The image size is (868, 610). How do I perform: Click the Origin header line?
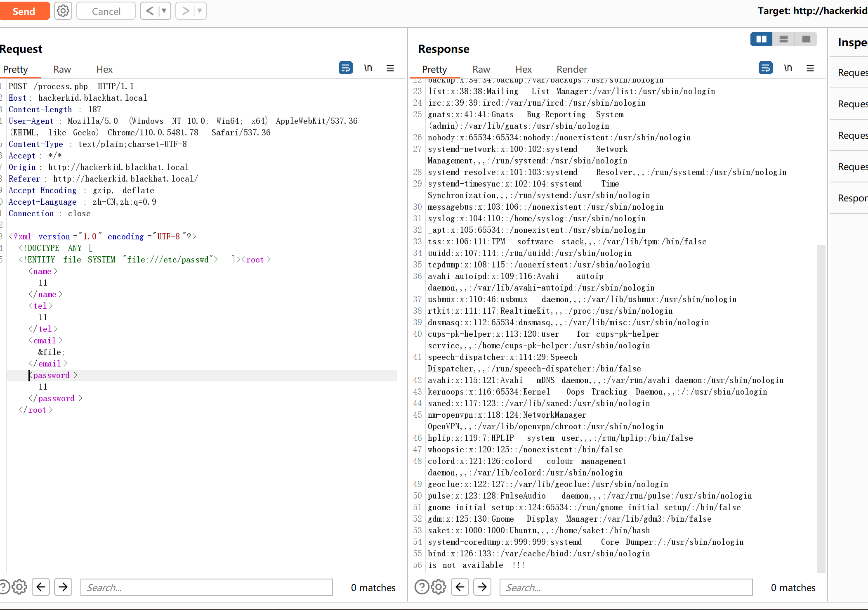(x=98, y=167)
